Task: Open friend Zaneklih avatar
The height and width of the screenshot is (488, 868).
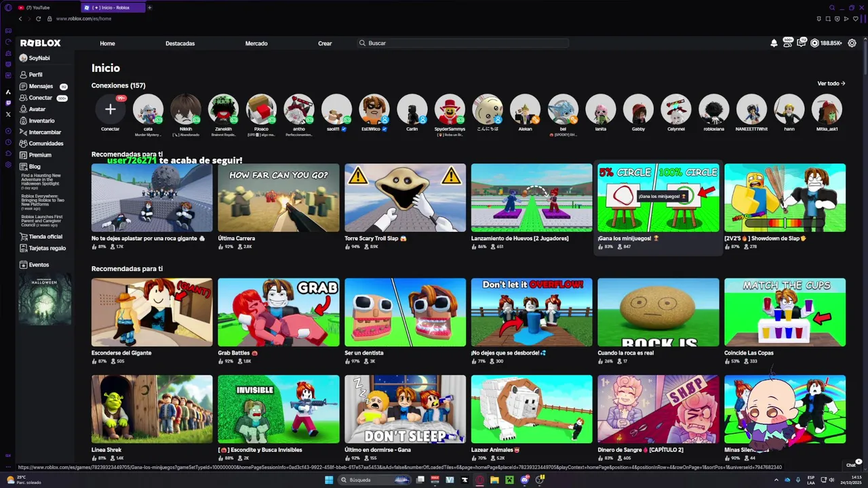Action: pos(223,109)
